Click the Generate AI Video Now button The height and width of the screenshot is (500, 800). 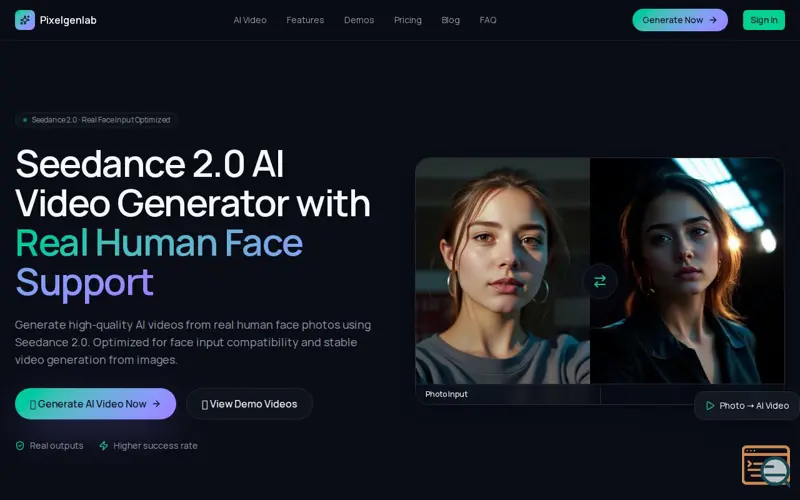95,404
